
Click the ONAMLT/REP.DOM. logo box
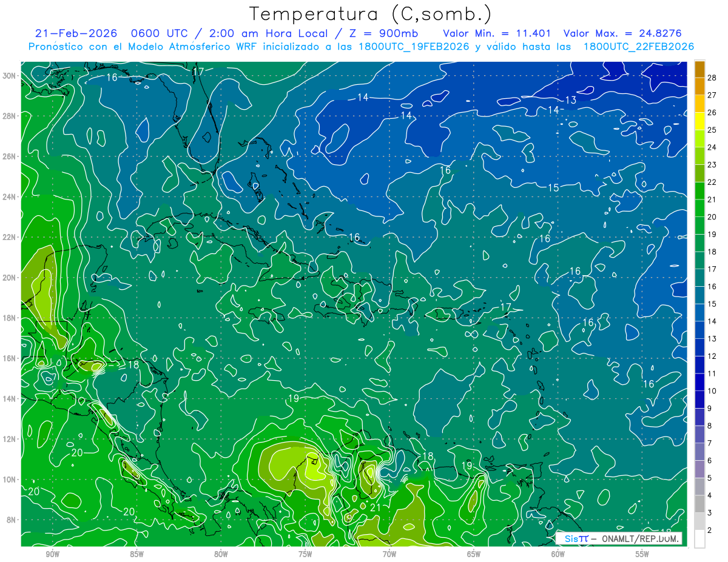[x=619, y=538]
